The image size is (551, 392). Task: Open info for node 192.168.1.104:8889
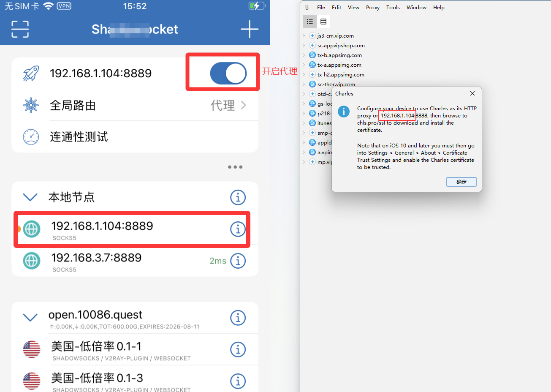pos(238,229)
